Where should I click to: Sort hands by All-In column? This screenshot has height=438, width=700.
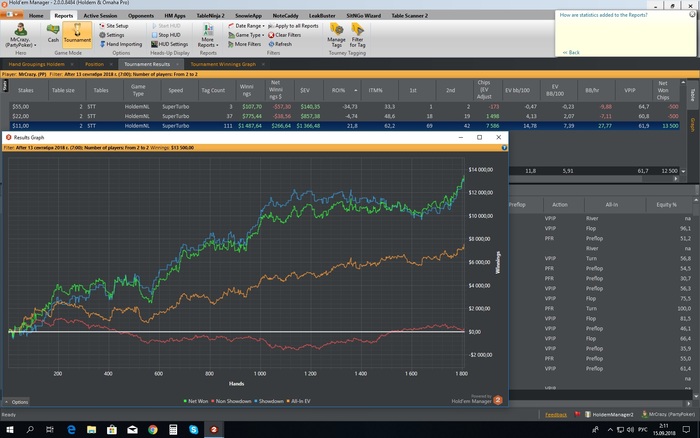click(x=612, y=204)
